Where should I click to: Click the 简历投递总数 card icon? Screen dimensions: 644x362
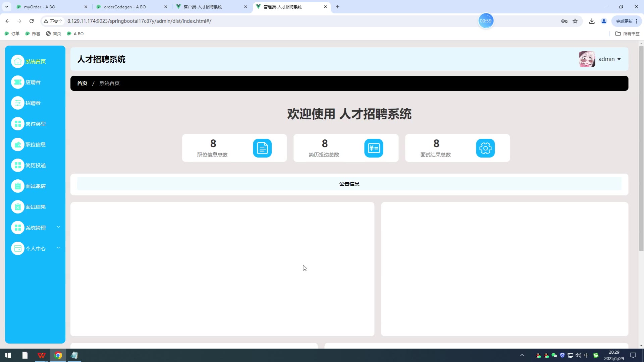(373, 148)
